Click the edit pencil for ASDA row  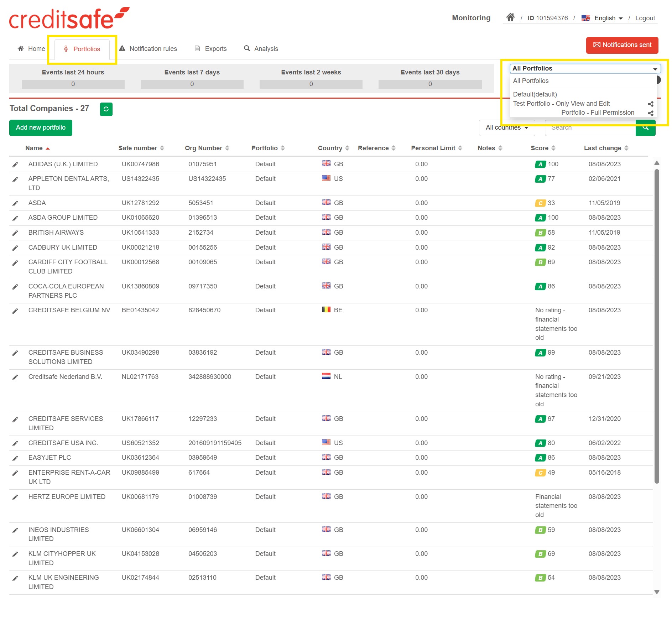tap(15, 203)
